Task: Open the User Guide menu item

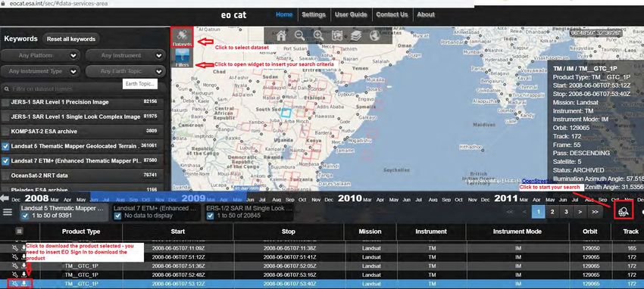Action: click(x=351, y=14)
